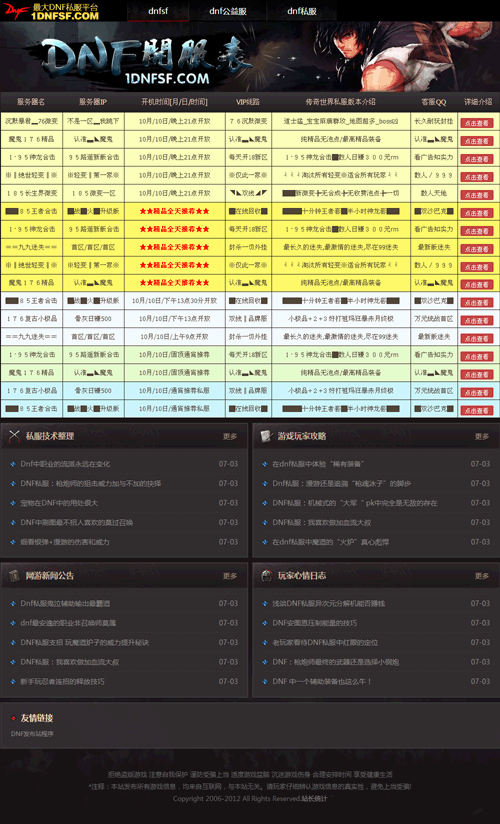Click the 1DNFSF.COM logo at top-left
The image size is (500, 824).
(51, 11)
